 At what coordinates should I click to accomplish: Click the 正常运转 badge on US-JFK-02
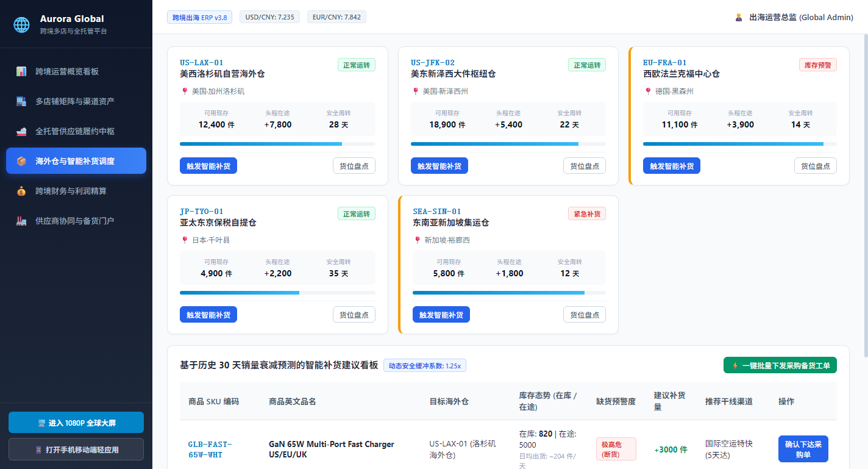(587, 65)
